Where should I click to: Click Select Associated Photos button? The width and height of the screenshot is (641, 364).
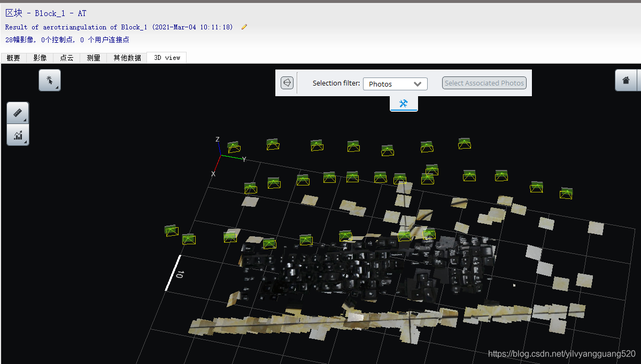point(484,83)
